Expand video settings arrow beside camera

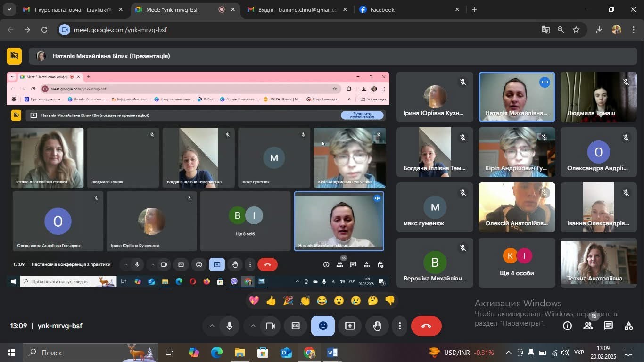pyautogui.click(x=253, y=326)
